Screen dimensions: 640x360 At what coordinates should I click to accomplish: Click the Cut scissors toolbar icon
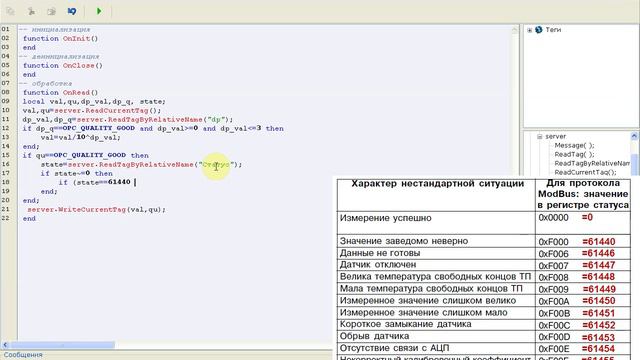coord(31,11)
